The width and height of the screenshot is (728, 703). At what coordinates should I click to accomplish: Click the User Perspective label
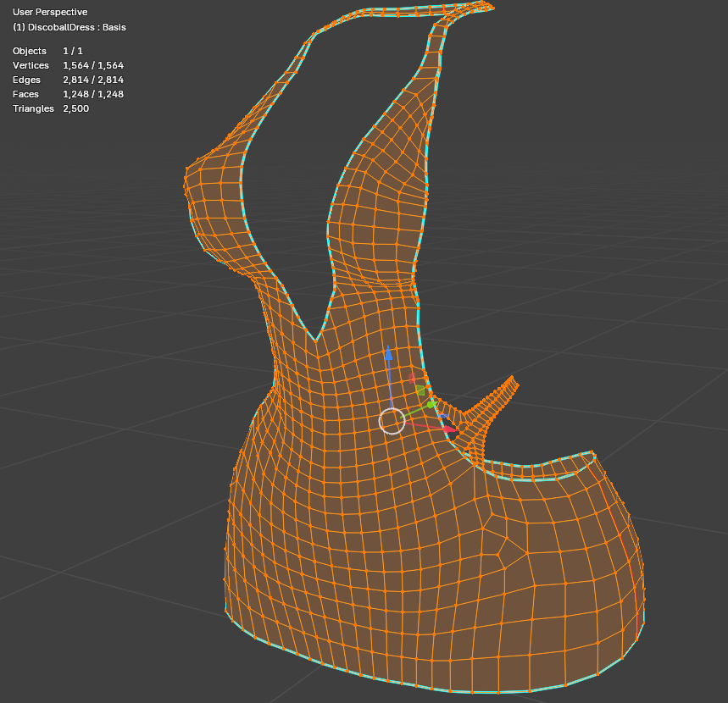[50, 13]
